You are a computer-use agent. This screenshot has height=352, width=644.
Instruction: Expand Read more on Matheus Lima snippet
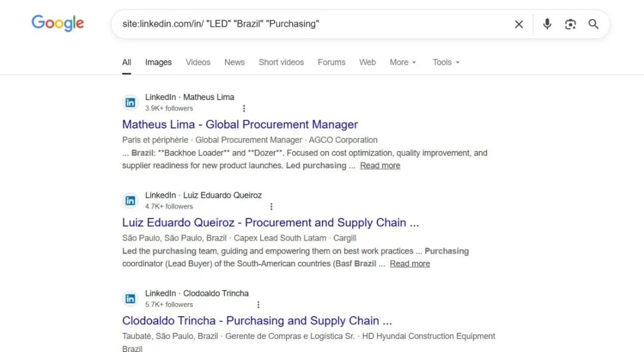point(380,166)
